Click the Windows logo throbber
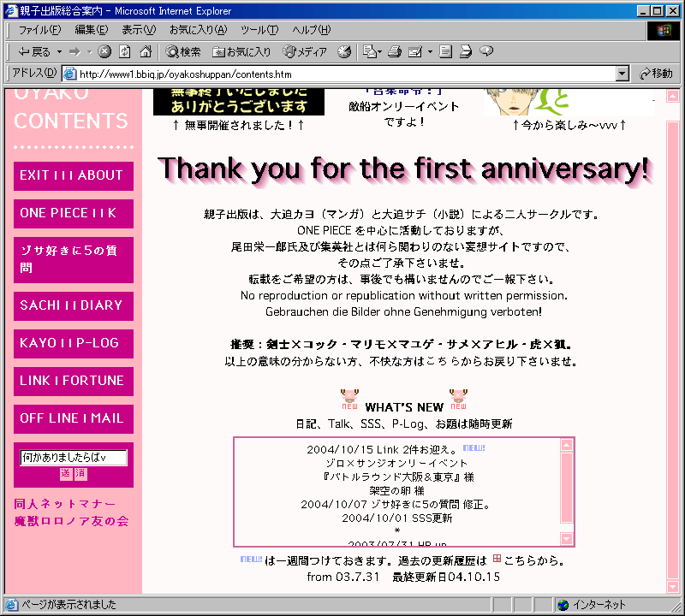685x616 pixels. click(663, 30)
